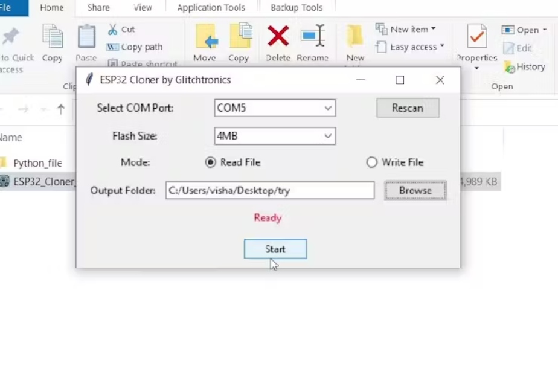Click the Rename icon in ribbon
Screen dimensions: 558x392
(x=313, y=35)
